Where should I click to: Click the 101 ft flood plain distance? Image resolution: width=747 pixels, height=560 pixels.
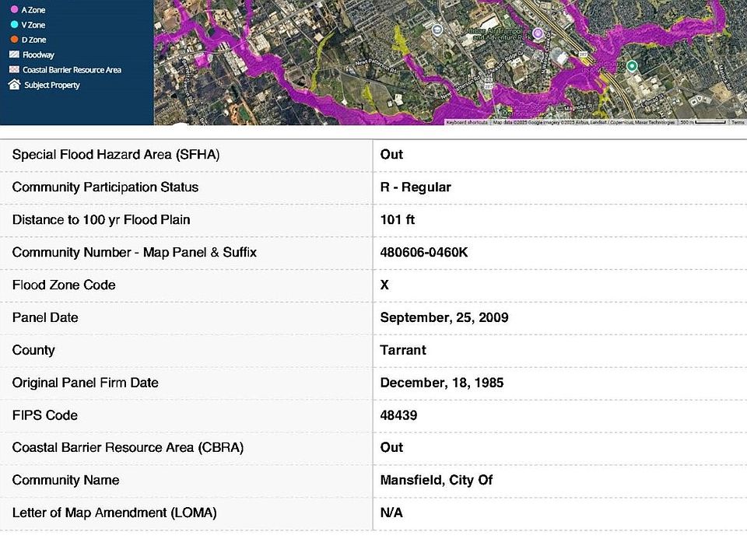pos(397,220)
